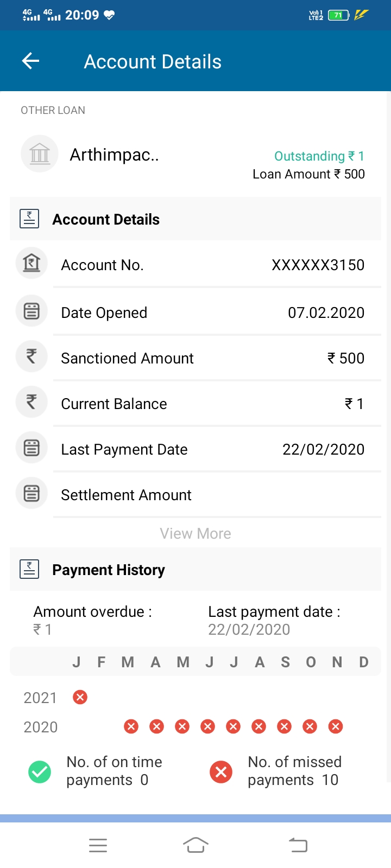Tap the masked account number XXXXXX3150
The width and height of the screenshot is (391, 868).
click(318, 265)
